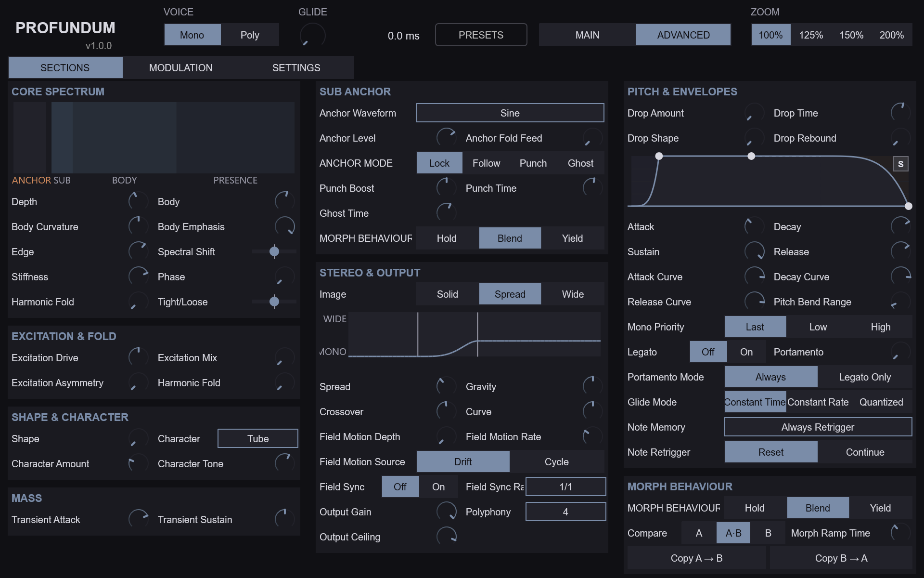Open the Polyphony dropdown showing 4
The image size is (924, 578).
pos(565,512)
